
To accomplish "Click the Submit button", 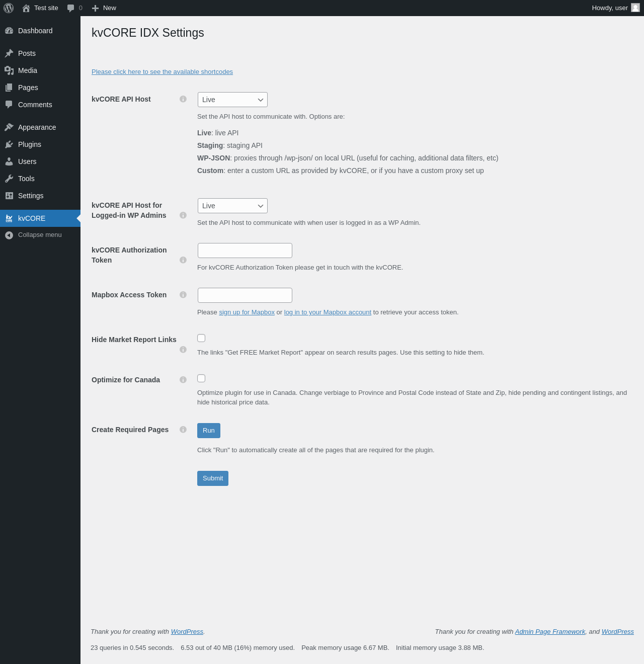I will (213, 478).
